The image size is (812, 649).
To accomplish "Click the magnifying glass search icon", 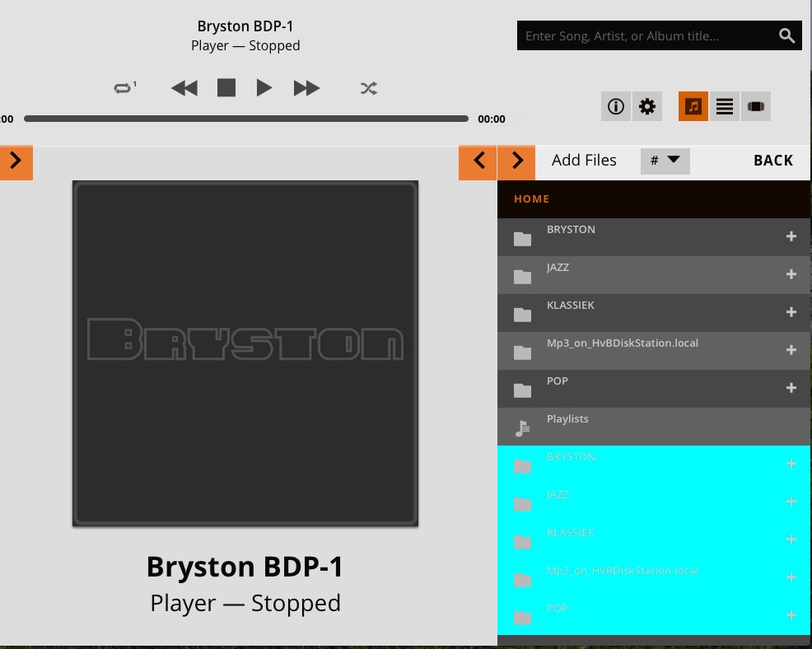I will coord(786,35).
